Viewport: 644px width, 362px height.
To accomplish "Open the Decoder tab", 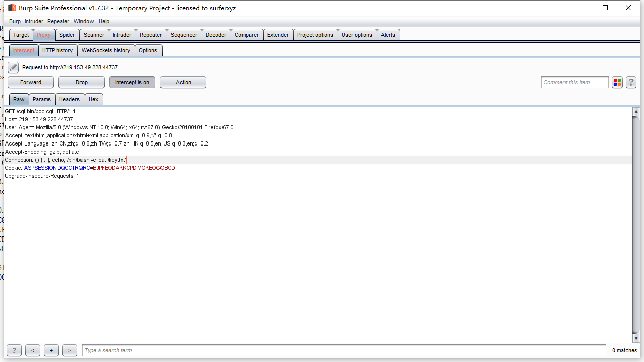I will [216, 35].
